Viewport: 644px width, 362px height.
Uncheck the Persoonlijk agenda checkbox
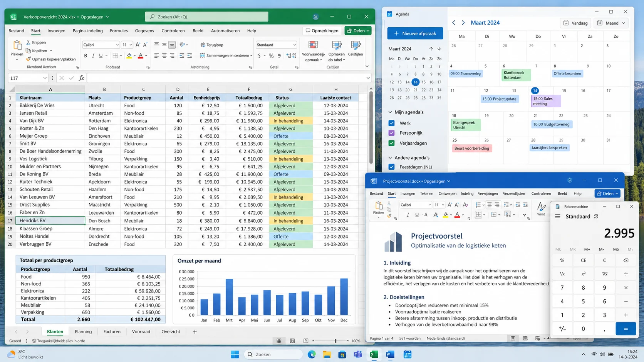pos(392,133)
